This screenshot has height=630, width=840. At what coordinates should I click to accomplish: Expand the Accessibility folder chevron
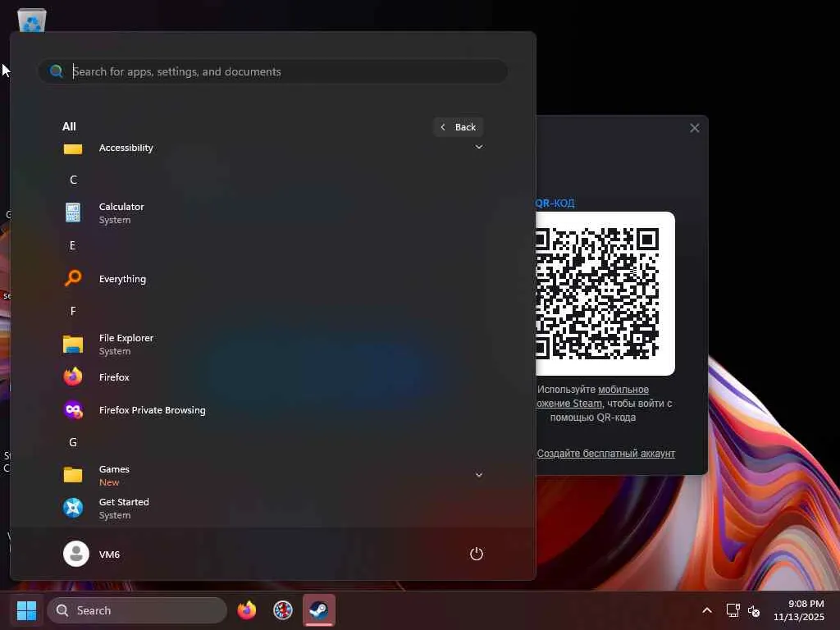pyautogui.click(x=479, y=148)
